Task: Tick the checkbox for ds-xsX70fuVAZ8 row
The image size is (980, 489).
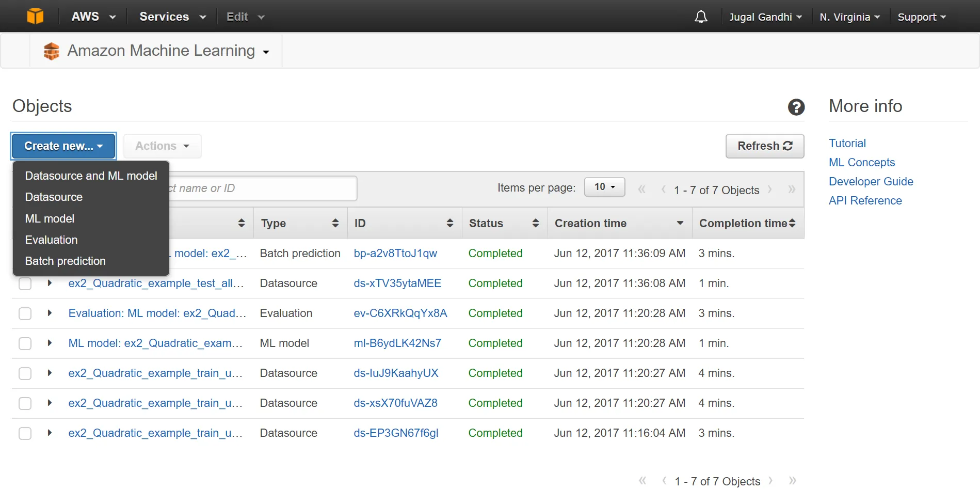Action: 25,403
